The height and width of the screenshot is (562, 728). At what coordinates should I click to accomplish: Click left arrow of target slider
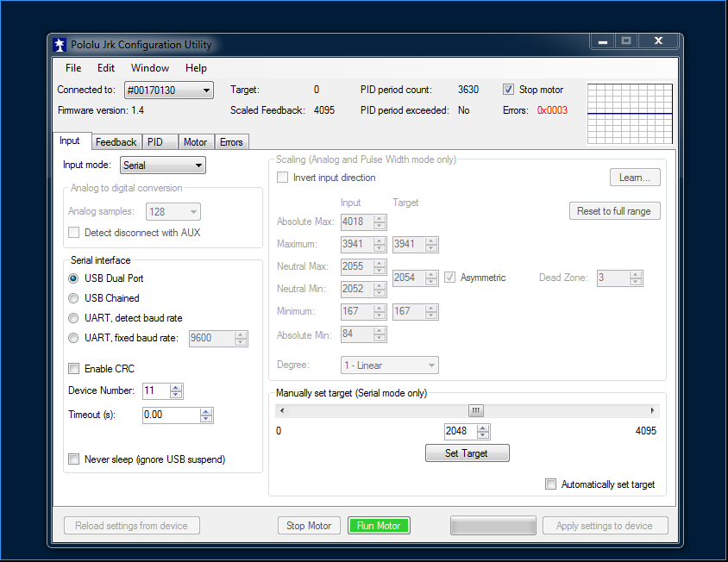tap(282, 410)
